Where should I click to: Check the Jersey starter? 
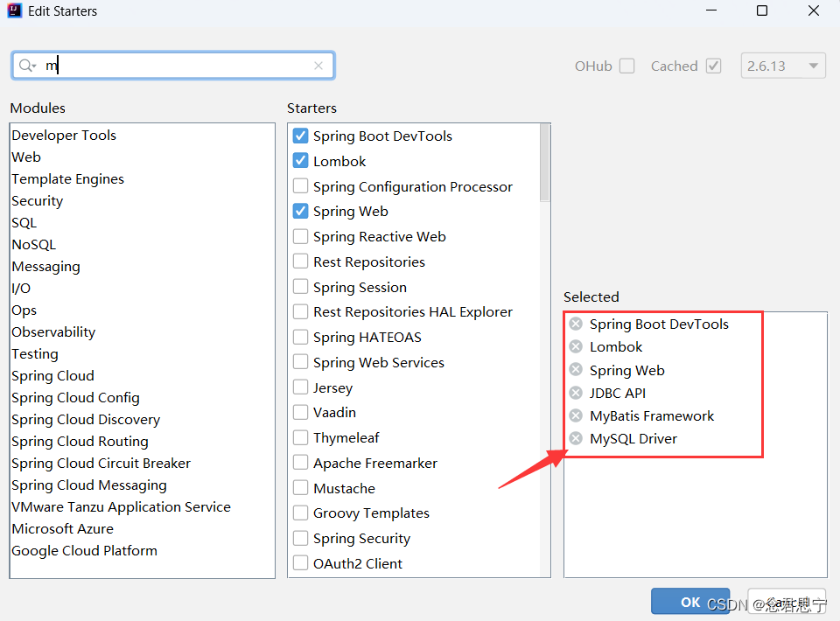pyautogui.click(x=300, y=387)
